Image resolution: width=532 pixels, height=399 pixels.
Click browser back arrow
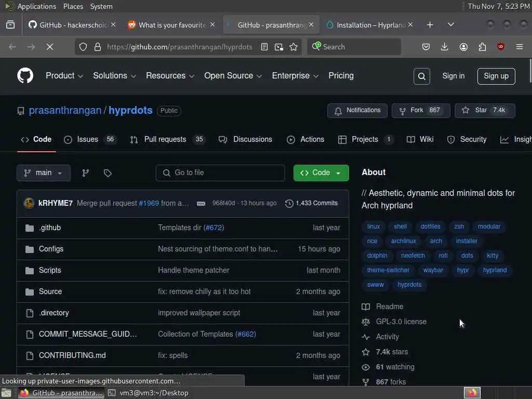point(12,47)
